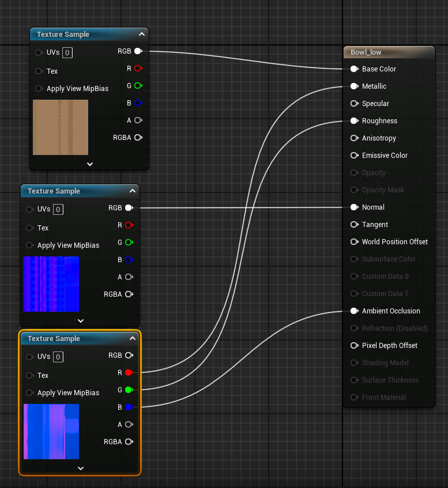Click Apply View MipBias pin on brown texture node

tap(39, 89)
